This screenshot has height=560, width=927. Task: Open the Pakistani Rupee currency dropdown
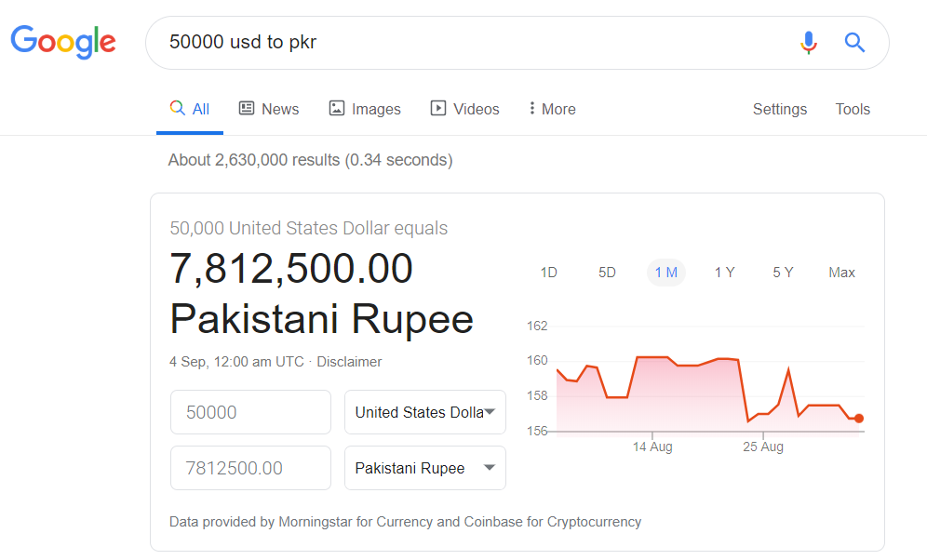[x=425, y=468]
